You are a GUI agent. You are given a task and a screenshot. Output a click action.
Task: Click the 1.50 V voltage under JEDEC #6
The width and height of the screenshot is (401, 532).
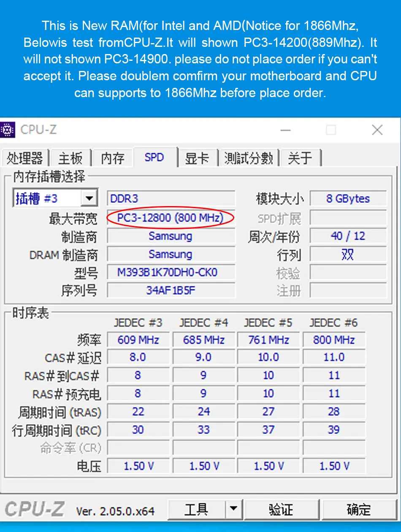pos(334,466)
